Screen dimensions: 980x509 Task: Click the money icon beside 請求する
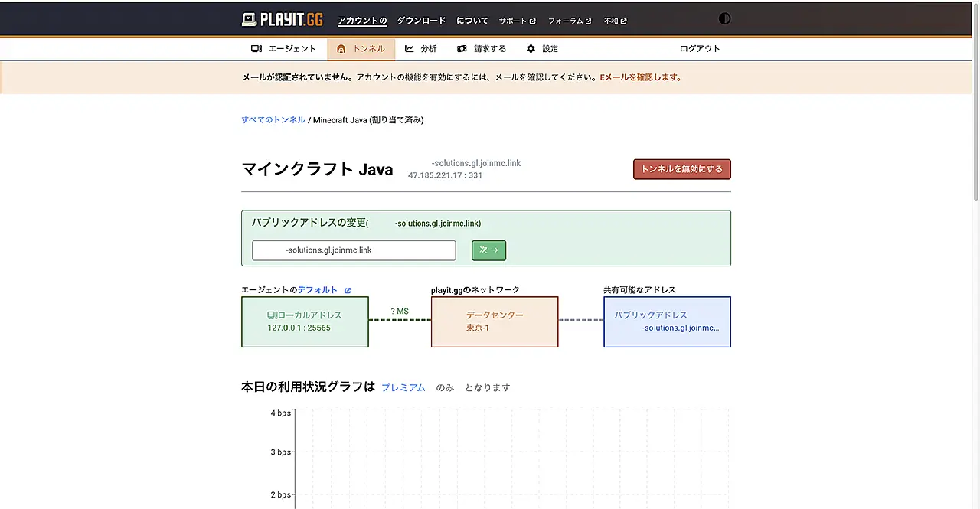pos(462,49)
